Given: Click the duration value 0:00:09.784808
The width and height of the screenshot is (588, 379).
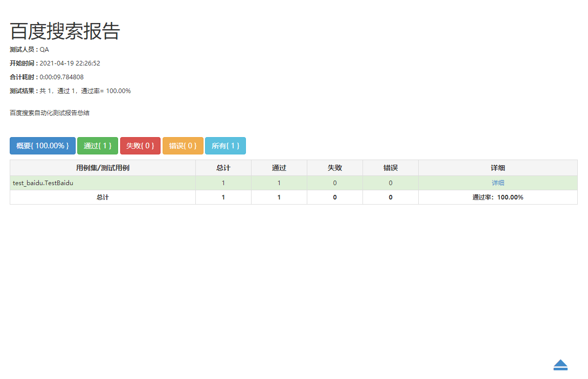Looking at the screenshot, I should tap(61, 77).
